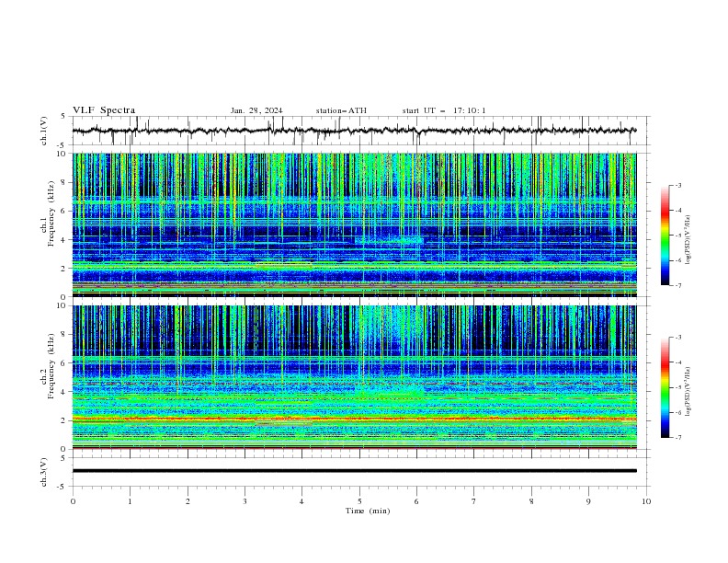Click the time axis tick label "9"
Screen dimensions: 728x563
pos(588,501)
